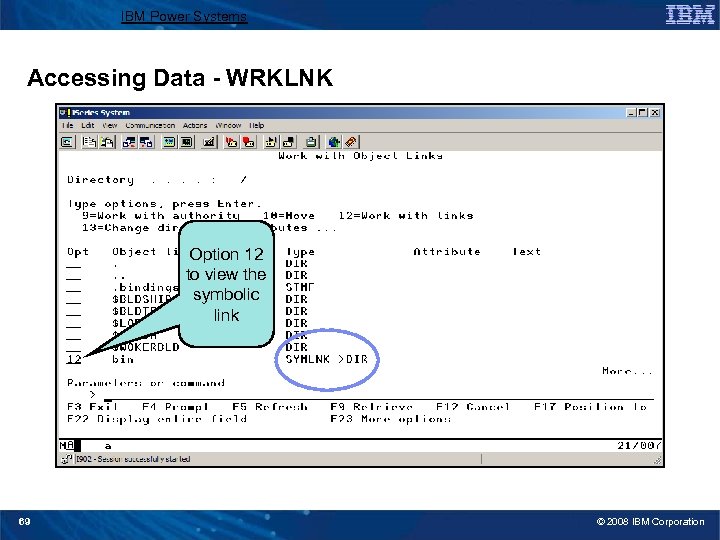Click the Stop macro toolbar icon
This screenshot has width=720, height=540.
[x=248, y=142]
